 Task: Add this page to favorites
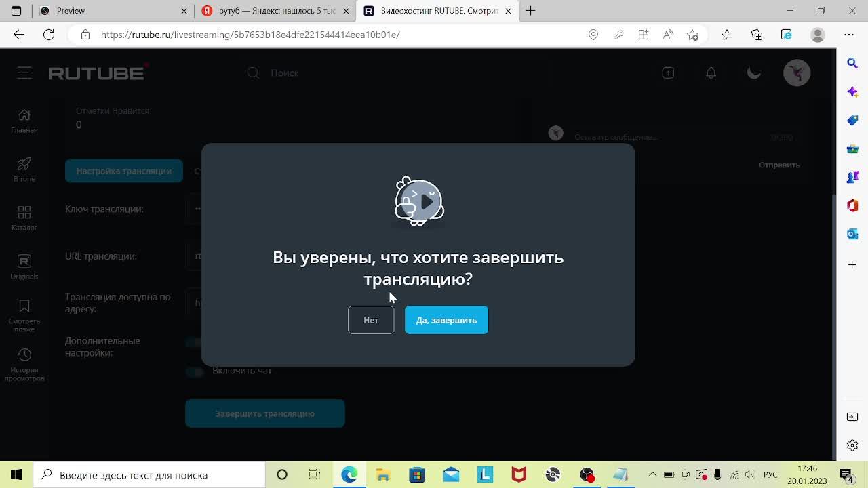pyautogui.click(x=692, y=35)
